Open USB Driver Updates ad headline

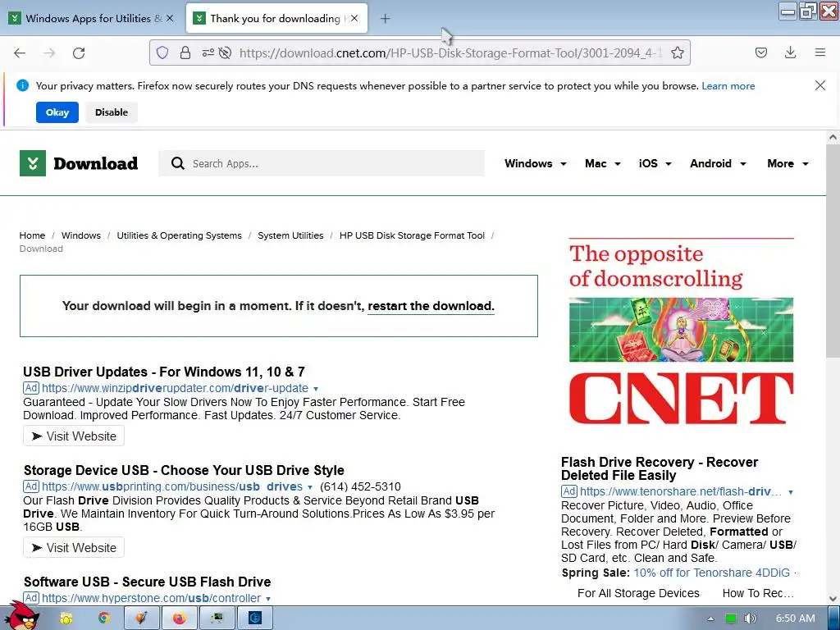[x=164, y=372]
